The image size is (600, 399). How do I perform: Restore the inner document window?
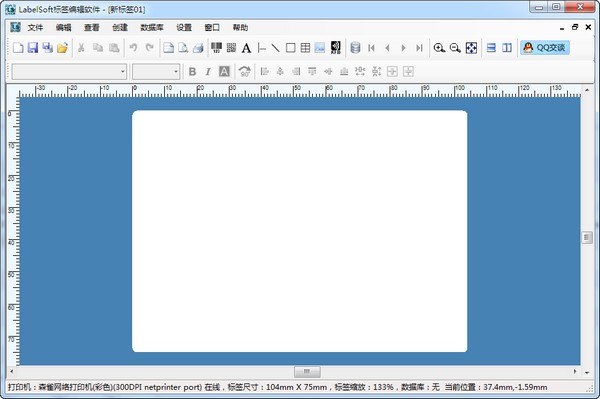pos(575,27)
